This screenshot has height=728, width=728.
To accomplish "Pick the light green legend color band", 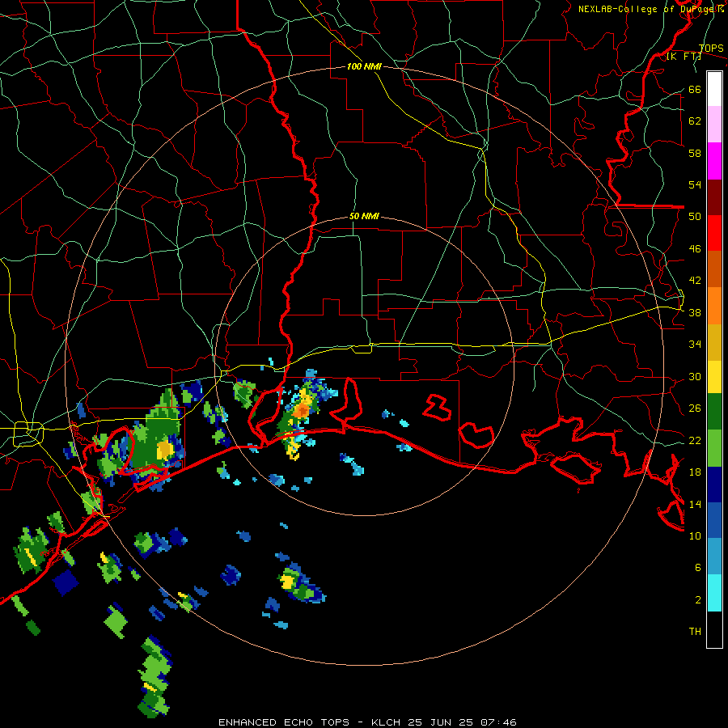I will click(x=714, y=448).
